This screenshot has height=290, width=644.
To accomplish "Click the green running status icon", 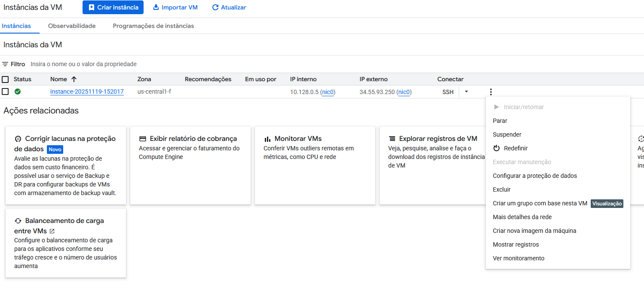I will tap(18, 92).
